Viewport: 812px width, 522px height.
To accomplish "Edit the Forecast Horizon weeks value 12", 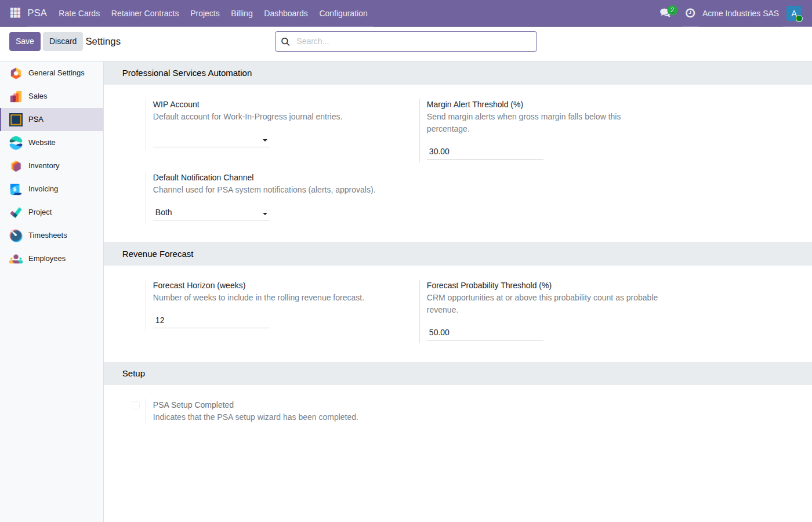I will [211, 320].
